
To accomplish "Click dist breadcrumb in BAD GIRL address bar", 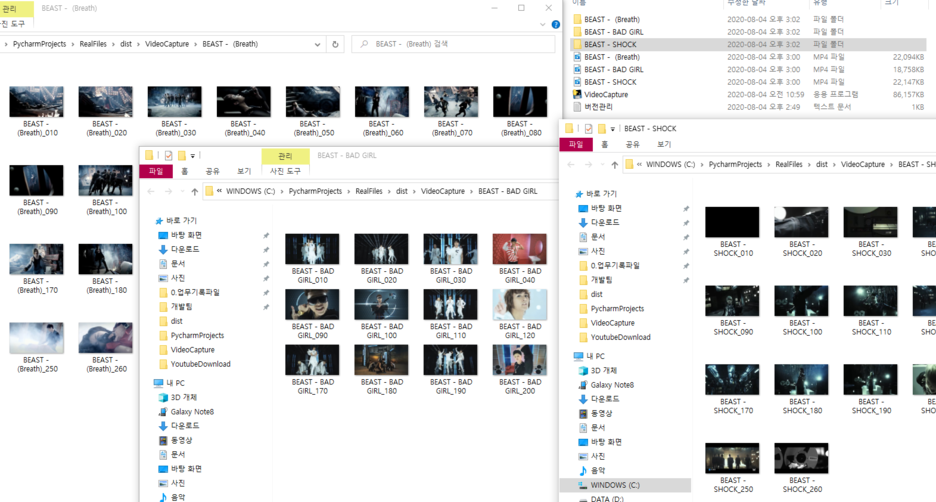I will coord(402,192).
